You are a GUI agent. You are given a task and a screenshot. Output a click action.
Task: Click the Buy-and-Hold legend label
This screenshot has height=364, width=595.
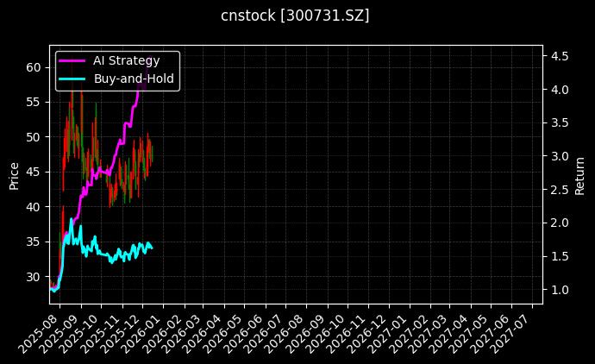pyautogui.click(x=134, y=78)
